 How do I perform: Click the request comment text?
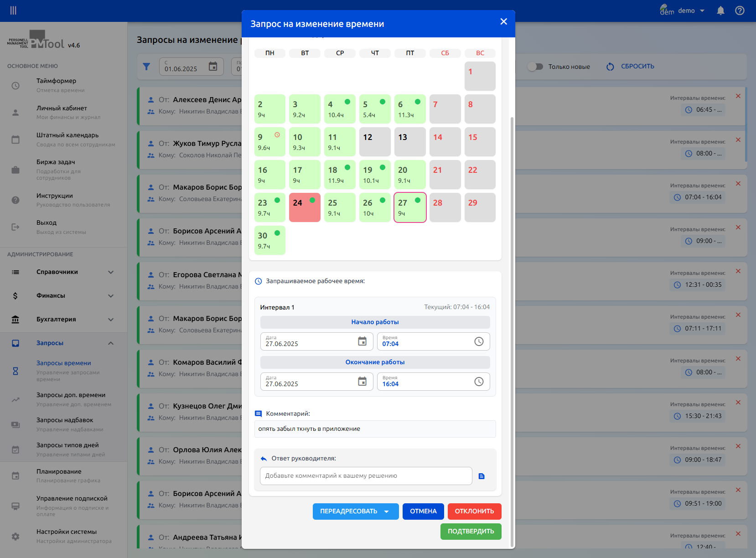(309, 429)
